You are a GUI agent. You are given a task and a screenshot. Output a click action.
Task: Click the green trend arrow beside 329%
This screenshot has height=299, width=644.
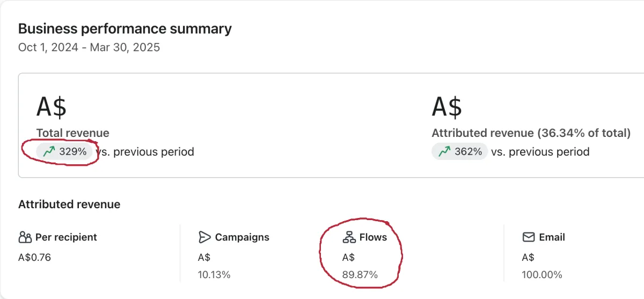[x=49, y=152]
